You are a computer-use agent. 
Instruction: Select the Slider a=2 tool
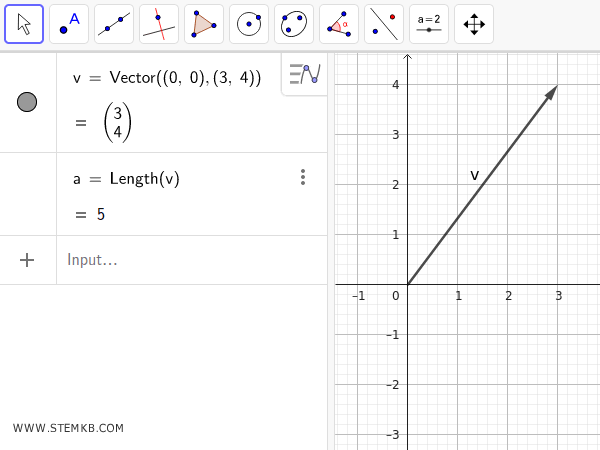[x=429, y=24]
